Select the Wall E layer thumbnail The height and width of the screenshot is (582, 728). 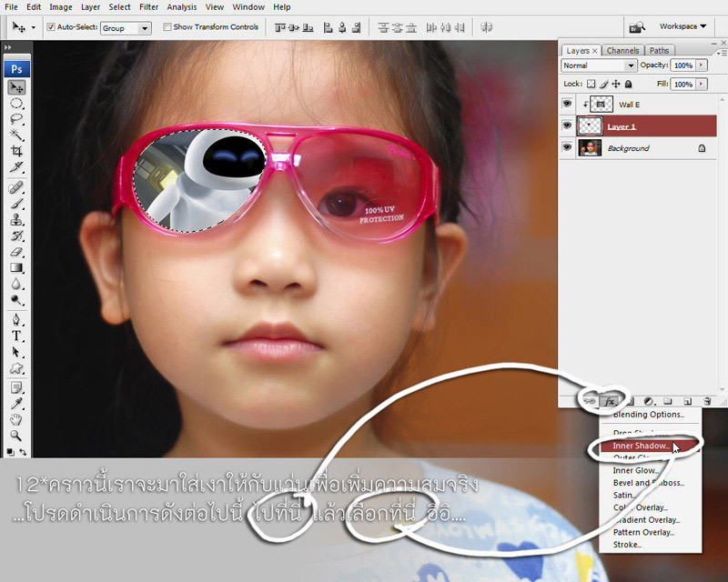coord(602,105)
